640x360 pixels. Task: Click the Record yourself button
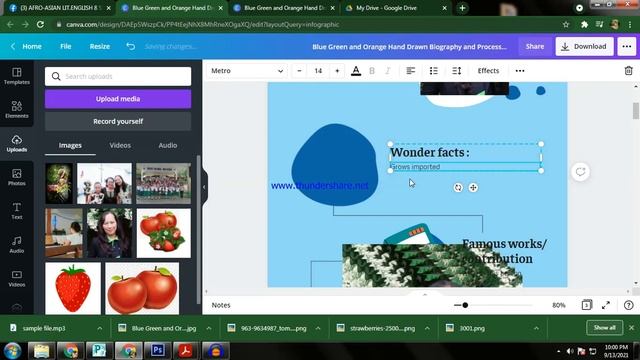point(118,121)
